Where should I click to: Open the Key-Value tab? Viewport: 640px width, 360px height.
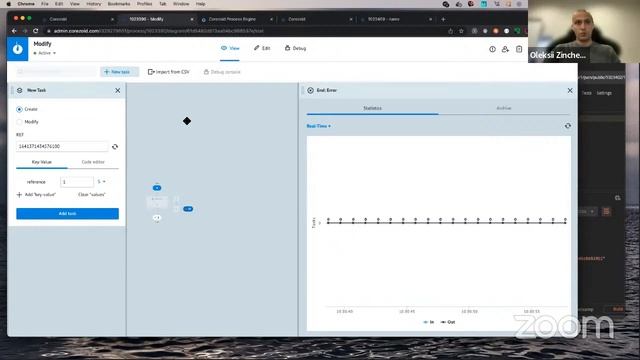[x=42, y=162]
